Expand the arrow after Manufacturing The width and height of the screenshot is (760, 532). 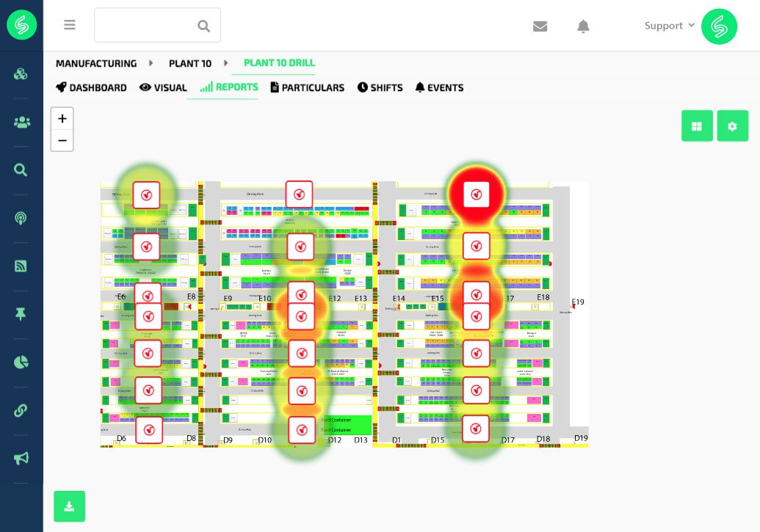pos(151,63)
